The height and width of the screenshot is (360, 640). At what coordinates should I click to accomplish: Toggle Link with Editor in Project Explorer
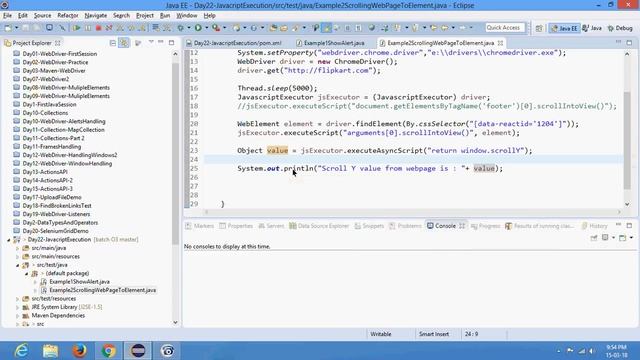point(124,43)
